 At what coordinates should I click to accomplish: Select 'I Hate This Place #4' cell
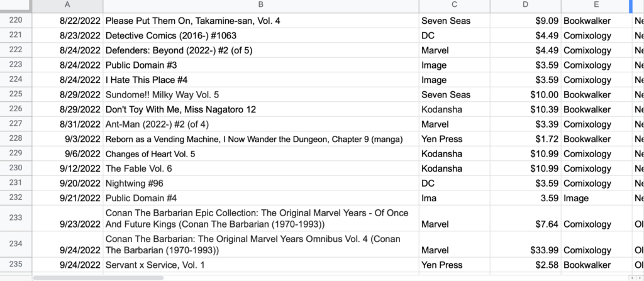pos(261,80)
